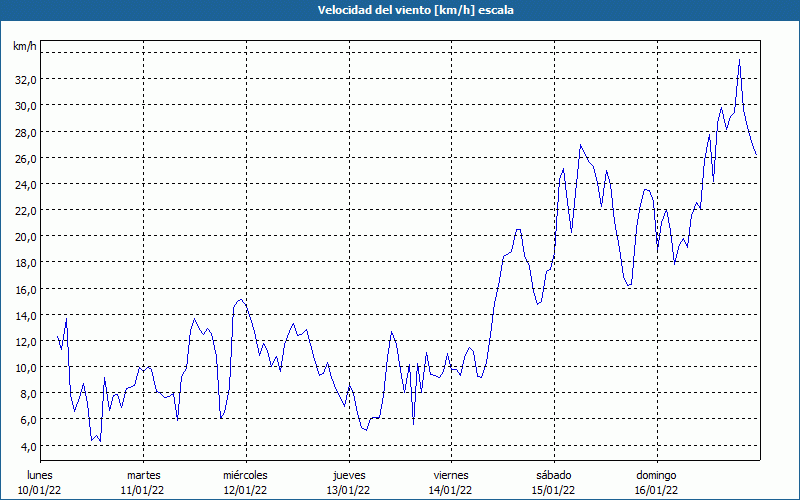Click the '16/01/22' date label

click(657, 490)
